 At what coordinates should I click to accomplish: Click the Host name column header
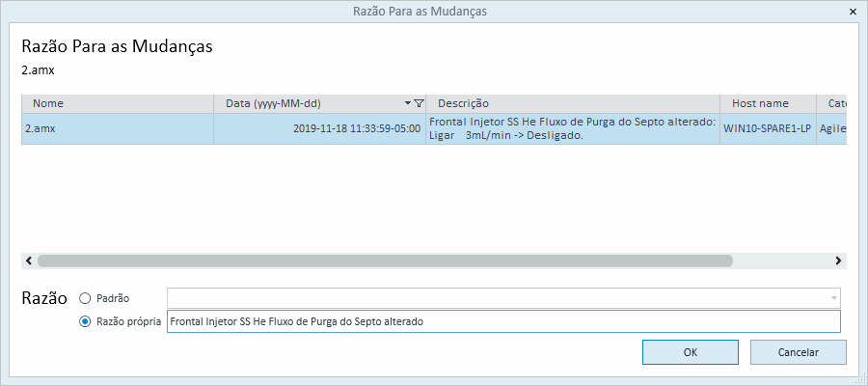point(769,103)
